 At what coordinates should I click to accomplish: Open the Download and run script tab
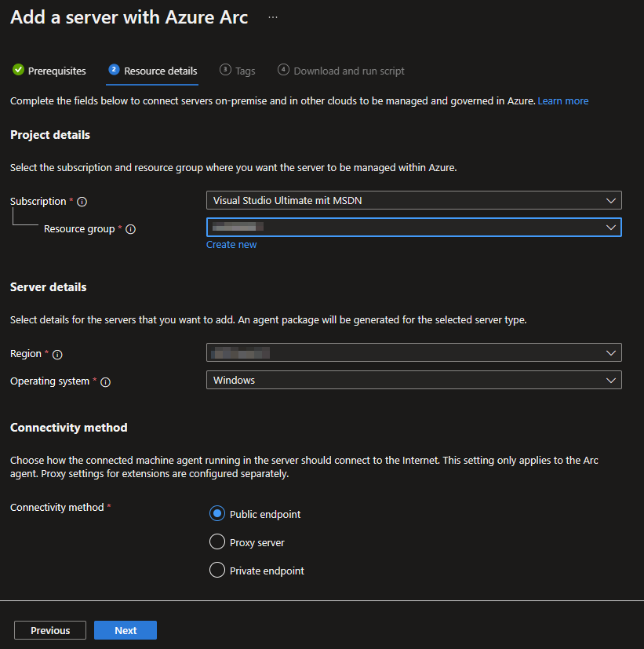tap(340, 71)
